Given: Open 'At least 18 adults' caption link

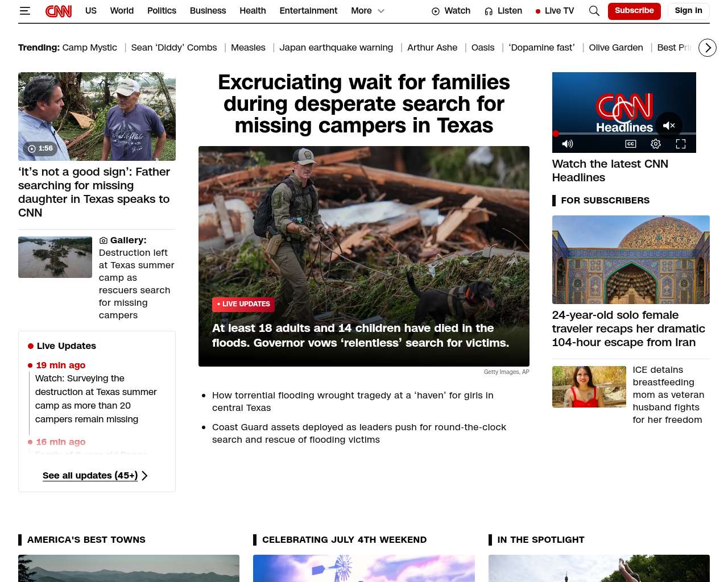Looking at the screenshot, I should point(361,335).
